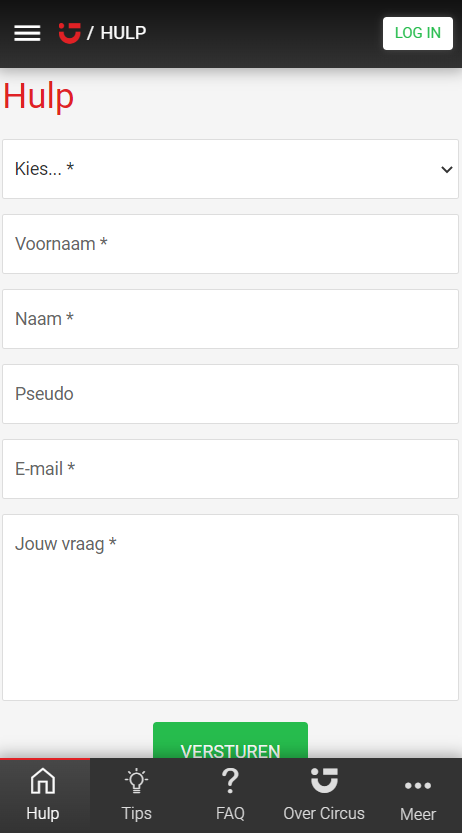Open the hamburger menu icon

pos(27,33)
